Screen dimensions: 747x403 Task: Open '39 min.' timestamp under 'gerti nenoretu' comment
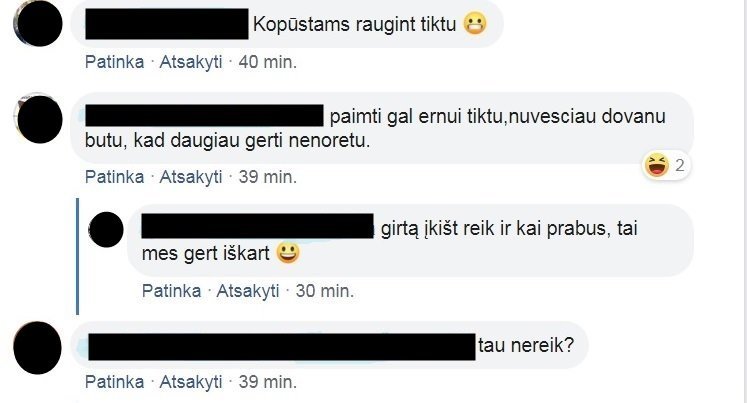point(268,177)
